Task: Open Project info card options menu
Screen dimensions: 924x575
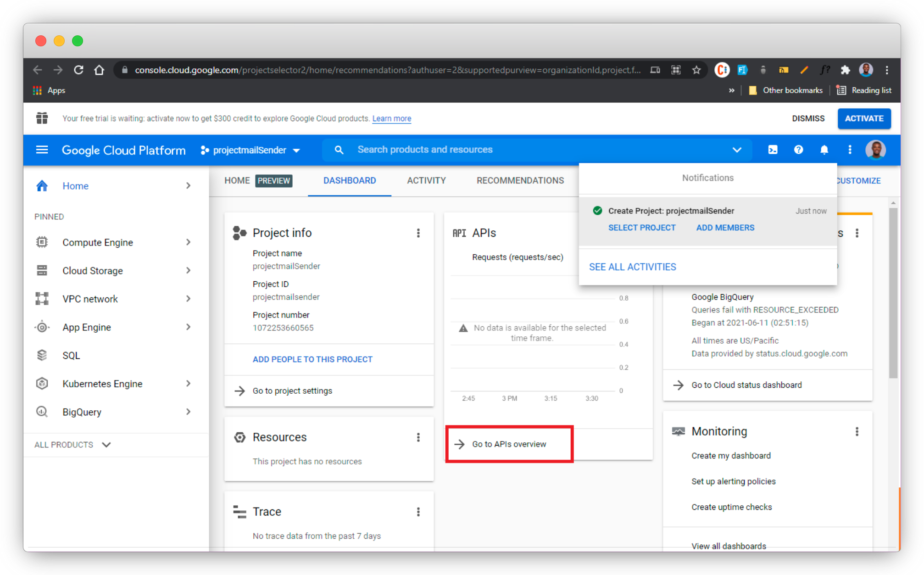Action: 418,233
